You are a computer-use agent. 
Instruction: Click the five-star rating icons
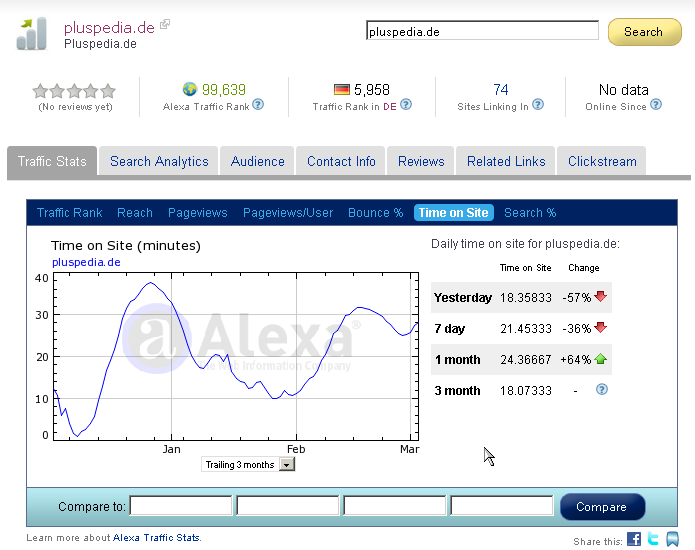pos(74,91)
